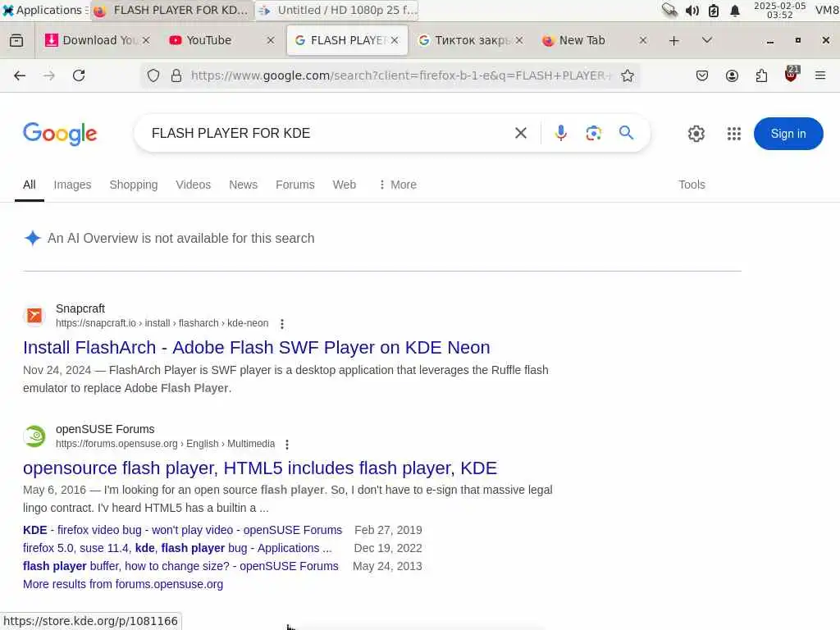840x630 pixels.
Task: Expand the list all tabs chevron
Action: (706, 40)
